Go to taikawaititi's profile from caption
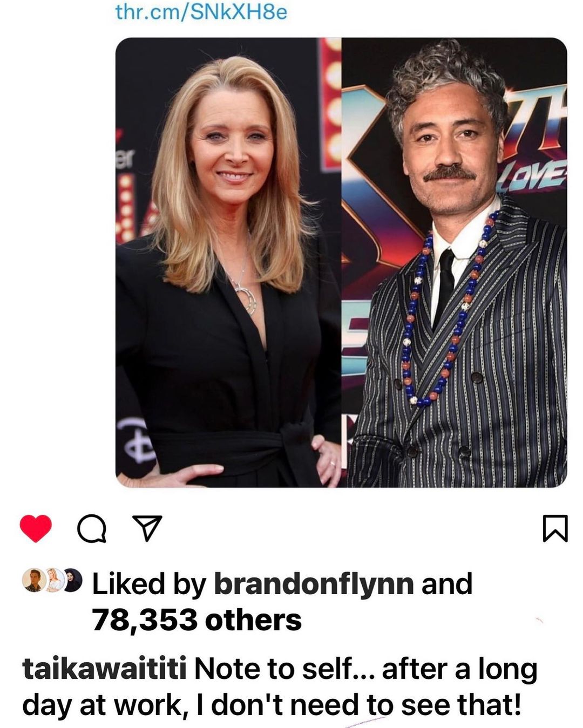 [104, 669]
